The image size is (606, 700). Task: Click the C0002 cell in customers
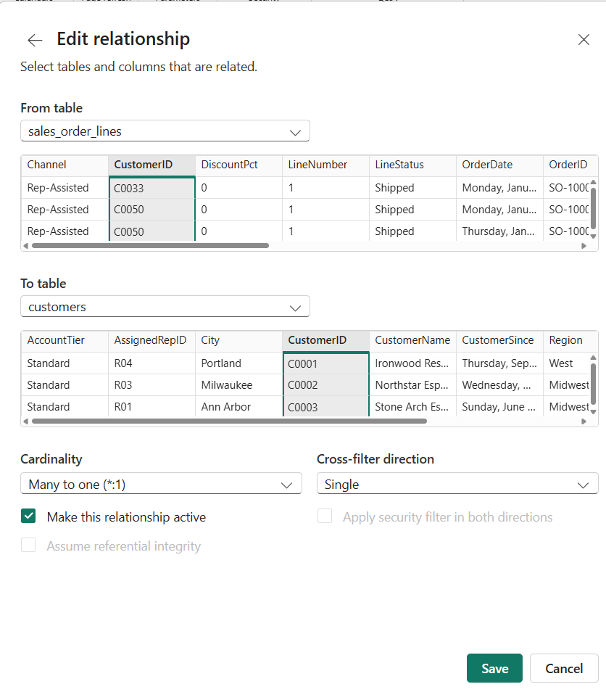(x=325, y=385)
